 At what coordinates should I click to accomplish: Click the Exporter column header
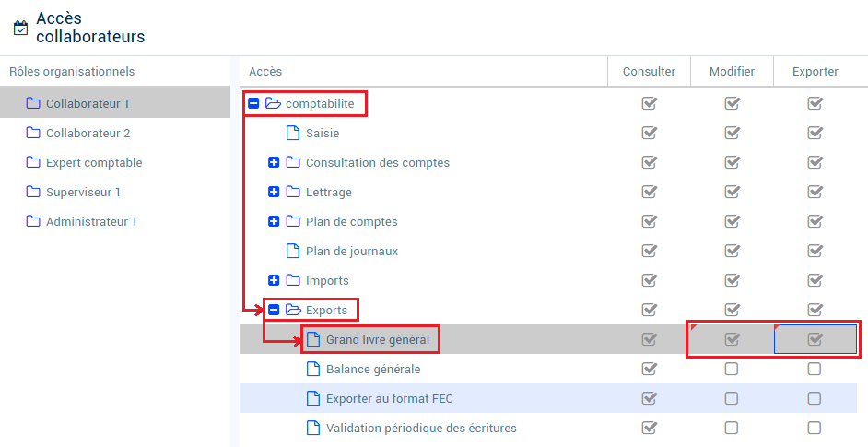tap(815, 72)
